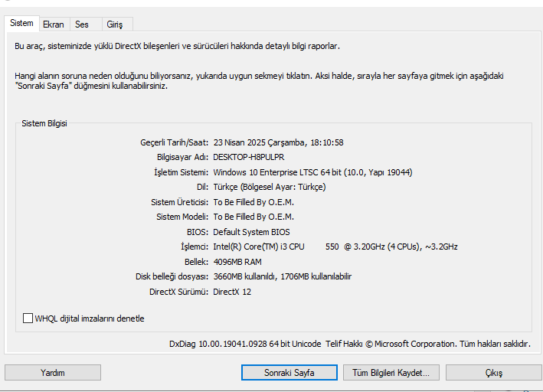
Task: Click the BIOS label
Action: [198, 232]
